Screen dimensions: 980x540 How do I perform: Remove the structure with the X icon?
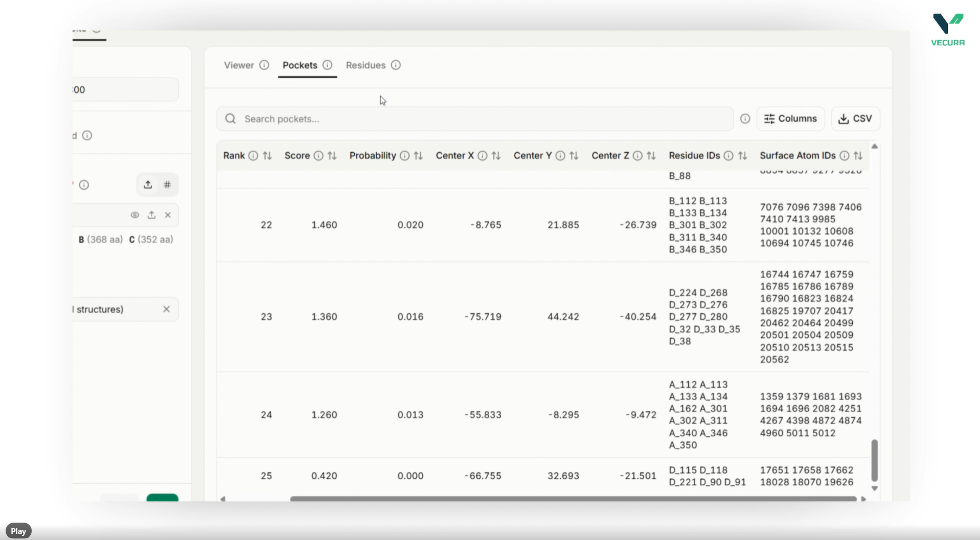[168, 215]
